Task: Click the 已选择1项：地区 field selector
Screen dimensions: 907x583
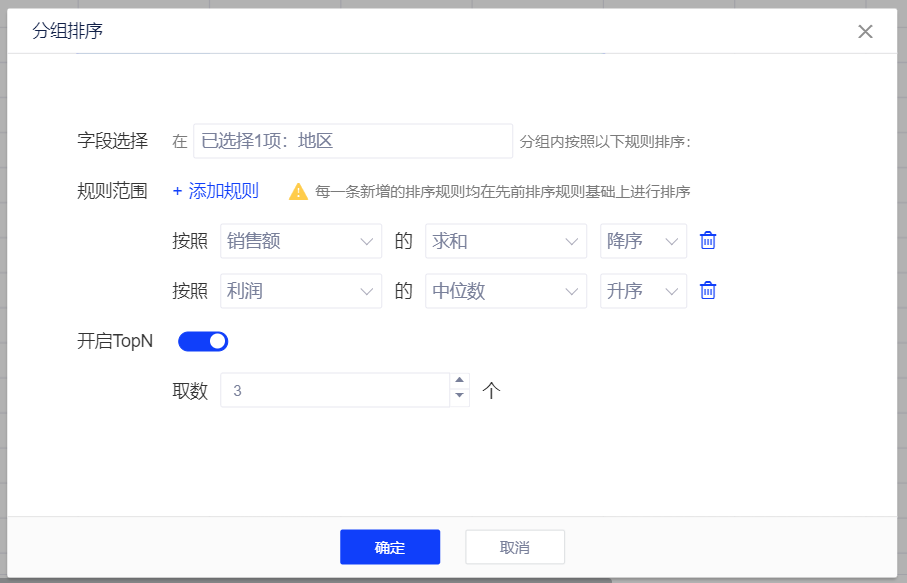Action: point(352,141)
